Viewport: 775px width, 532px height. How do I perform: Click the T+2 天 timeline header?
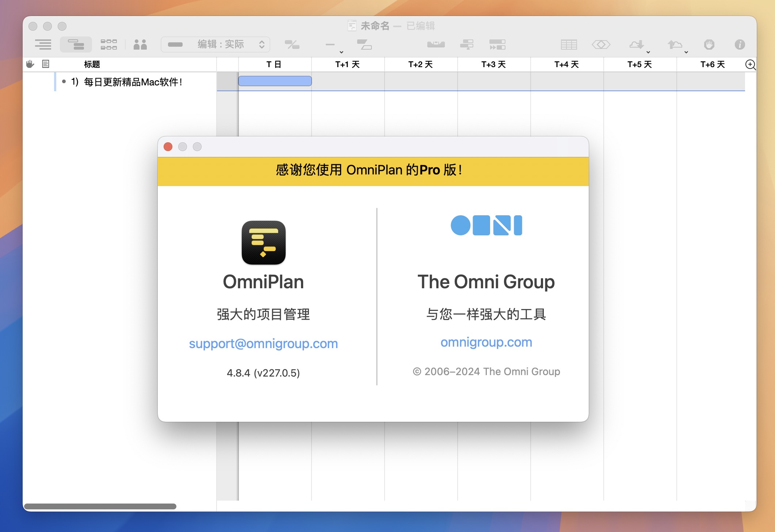click(x=421, y=64)
